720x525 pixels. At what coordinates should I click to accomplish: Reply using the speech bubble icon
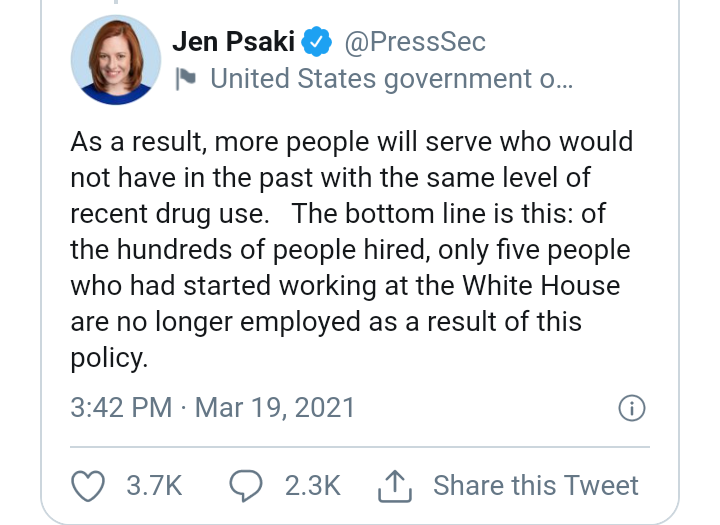245,486
